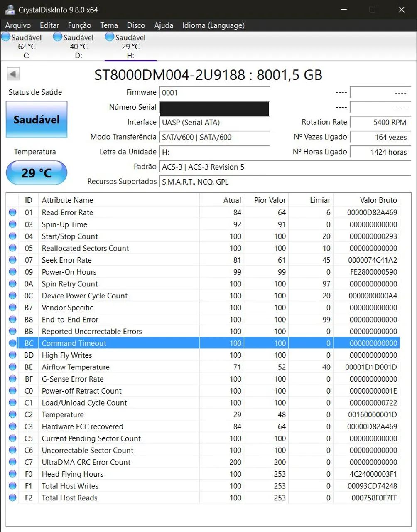Click status circle for Total Host Reads
Viewport: 417px width, 532px height.
pyautogui.click(x=12, y=498)
